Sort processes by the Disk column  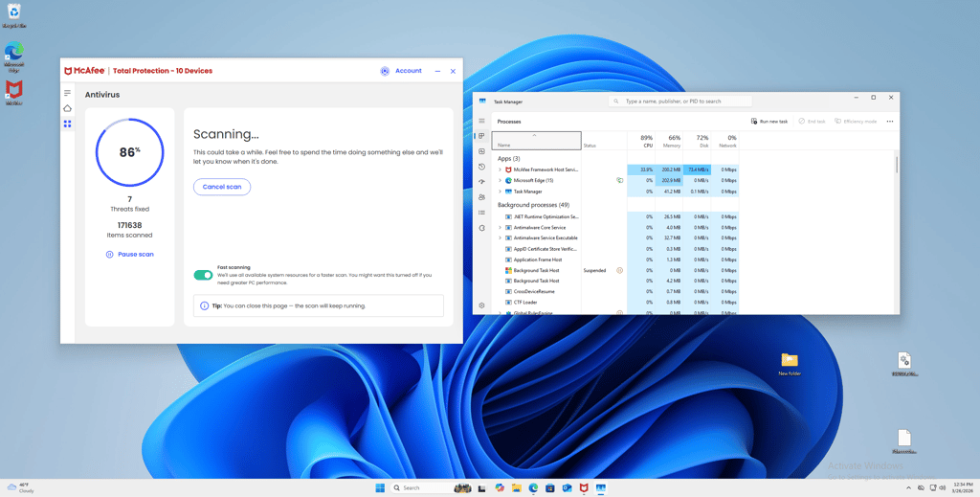pos(697,141)
